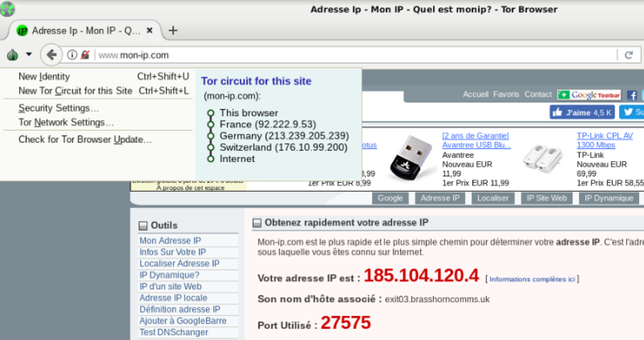This screenshot has width=644, height=340.
Task: Open Adresse IP locale sidebar link
Action: 173,298
